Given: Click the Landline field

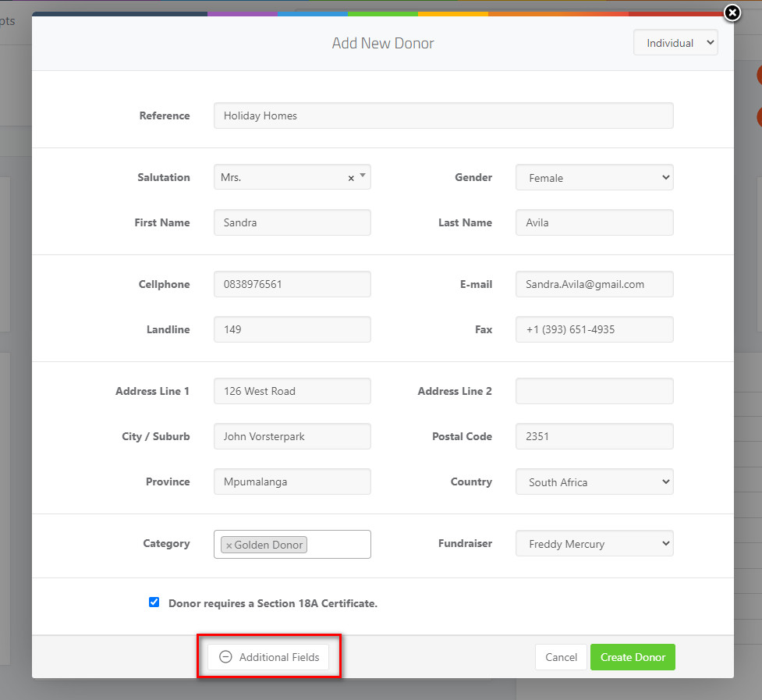Looking at the screenshot, I should pyautogui.click(x=292, y=329).
